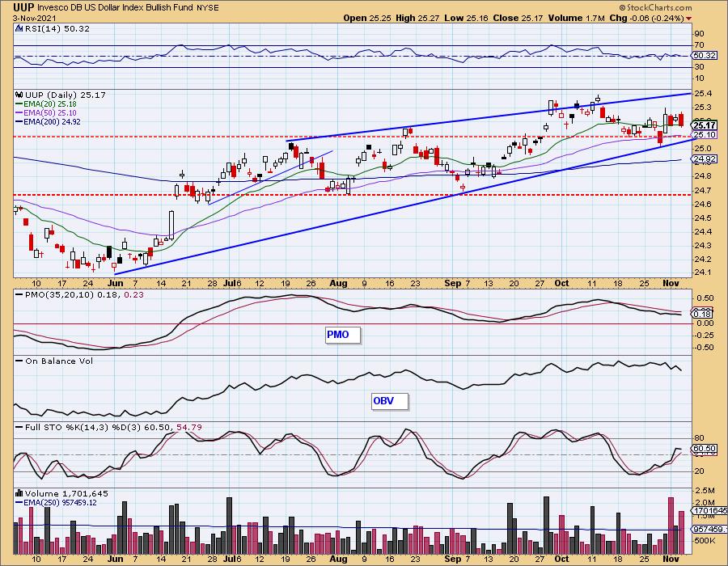Click the boxed 1701645 volume tag
This screenshot has height=566, width=728.
click(x=709, y=510)
